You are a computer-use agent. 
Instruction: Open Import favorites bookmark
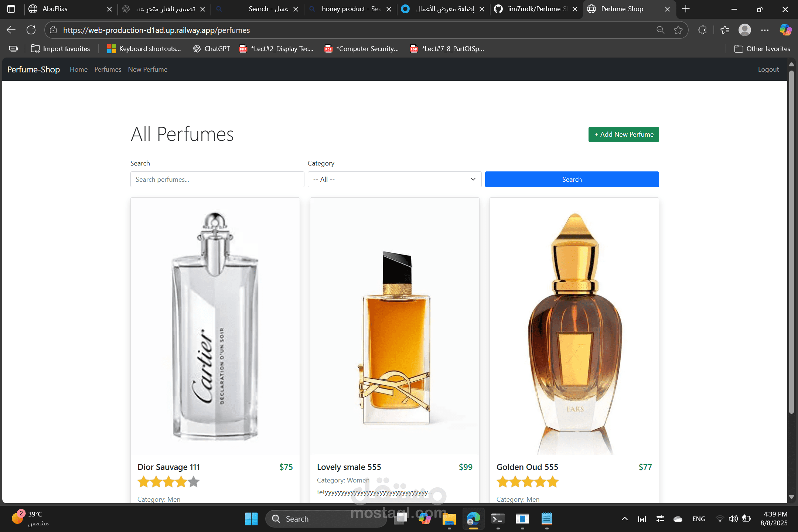[x=61, y=49]
